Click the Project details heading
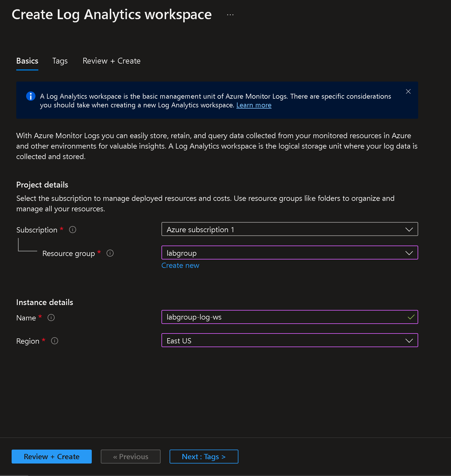Viewport: 451px width, 476px height. pyautogui.click(x=42, y=185)
